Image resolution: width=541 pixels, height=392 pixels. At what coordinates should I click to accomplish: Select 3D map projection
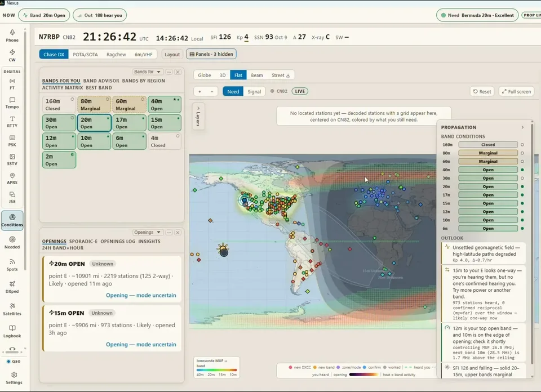(x=223, y=75)
